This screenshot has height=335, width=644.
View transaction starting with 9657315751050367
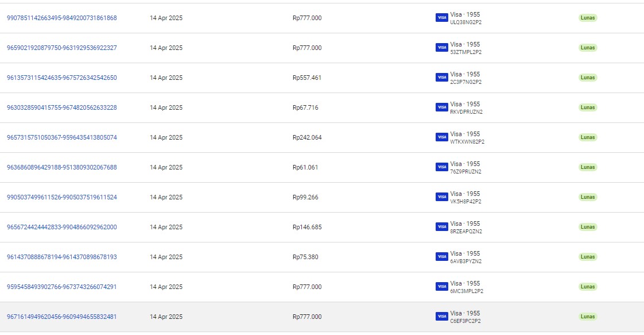click(61, 137)
